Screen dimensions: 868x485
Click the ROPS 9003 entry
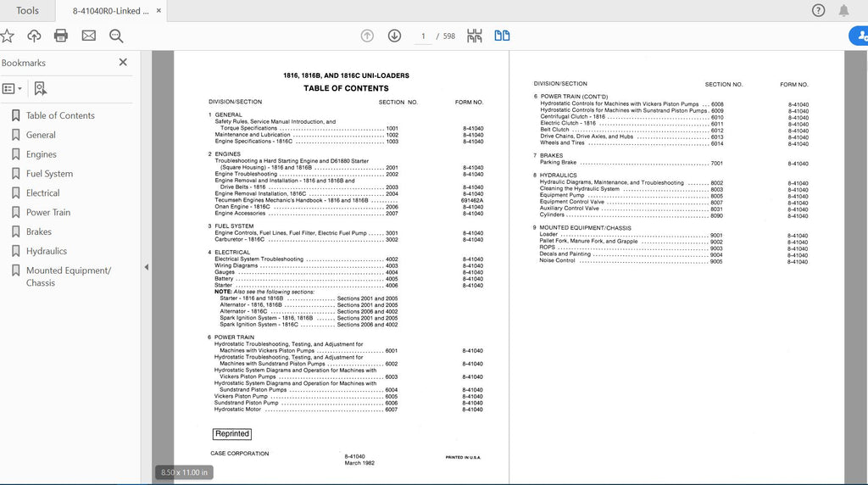pos(632,248)
